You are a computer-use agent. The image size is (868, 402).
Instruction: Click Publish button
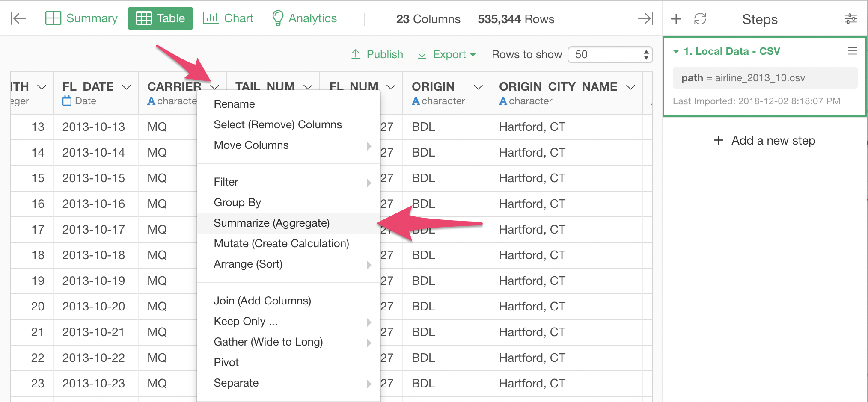click(377, 54)
